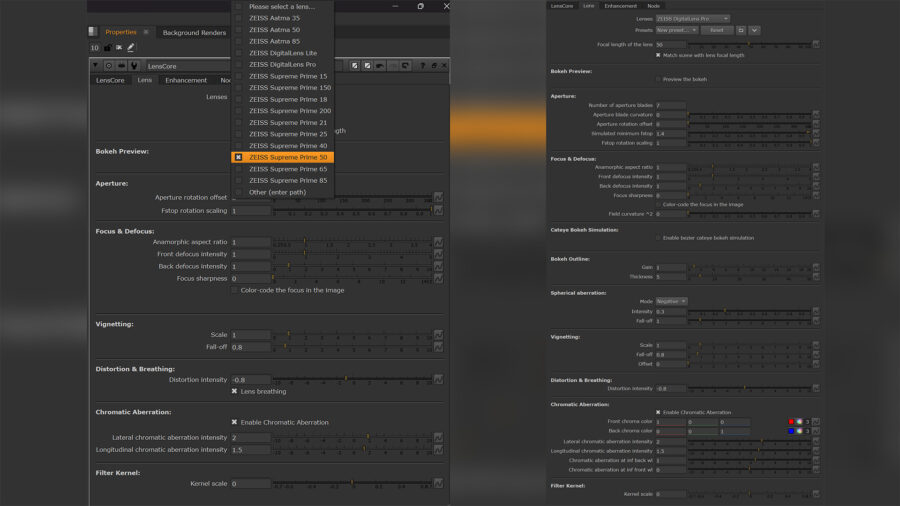This screenshot has width=900, height=506.
Task: Click the Reset button next to Presets
Action: coord(717,30)
